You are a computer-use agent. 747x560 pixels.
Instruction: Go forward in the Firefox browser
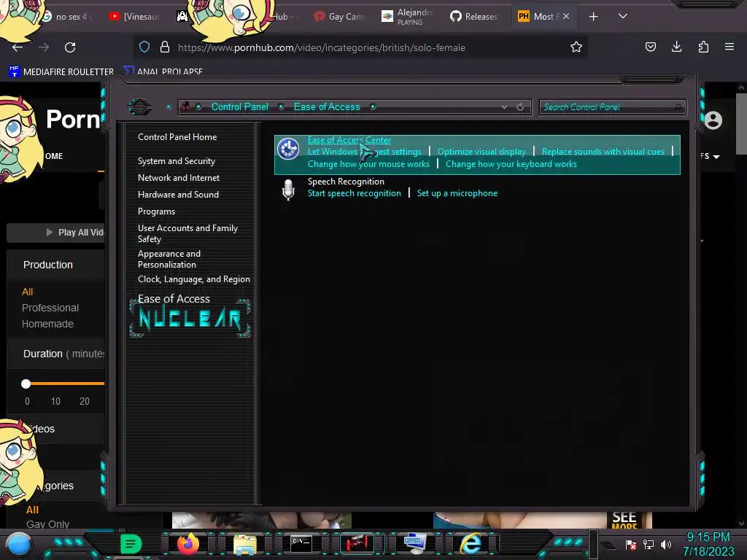pos(44,47)
